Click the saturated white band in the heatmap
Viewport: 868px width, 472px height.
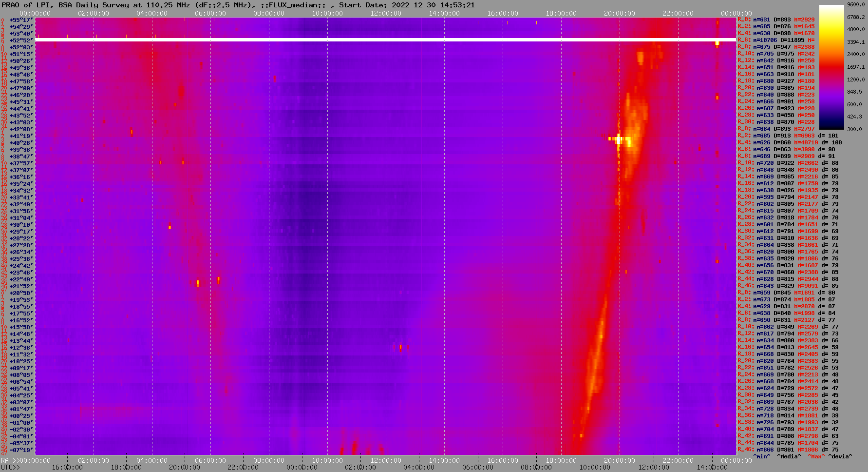coord(385,39)
